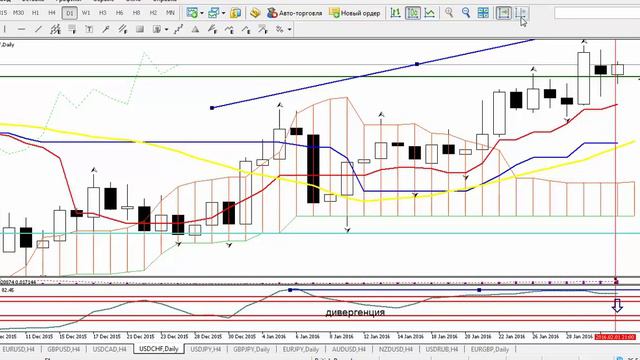Open the USDJPY,H4 chart tab

tap(206, 349)
